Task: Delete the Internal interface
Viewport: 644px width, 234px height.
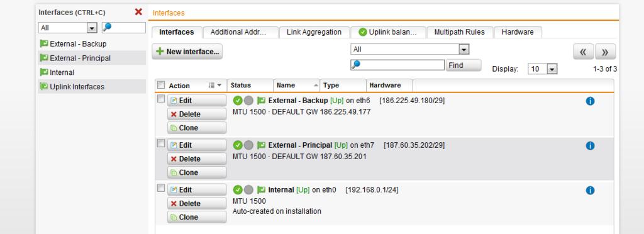Action: point(197,204)
